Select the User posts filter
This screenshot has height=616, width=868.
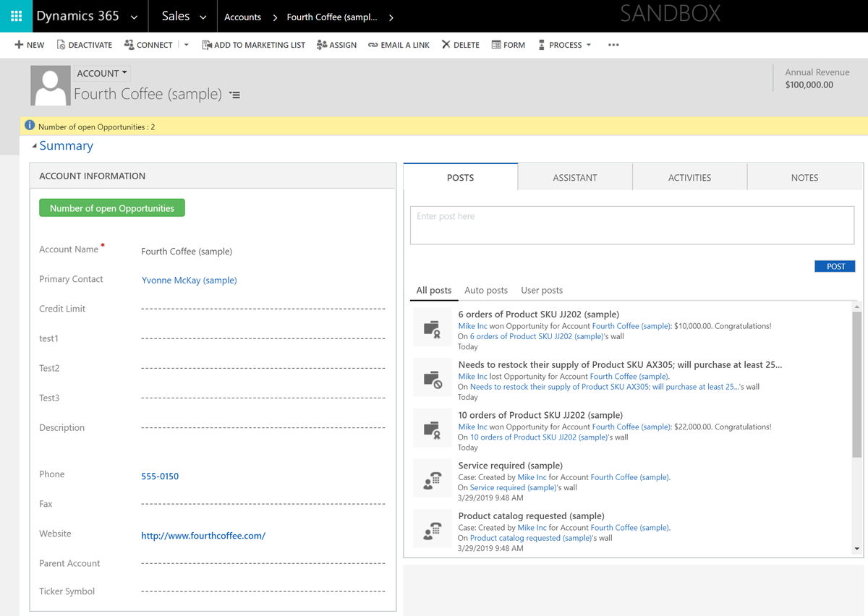(542, 290)
